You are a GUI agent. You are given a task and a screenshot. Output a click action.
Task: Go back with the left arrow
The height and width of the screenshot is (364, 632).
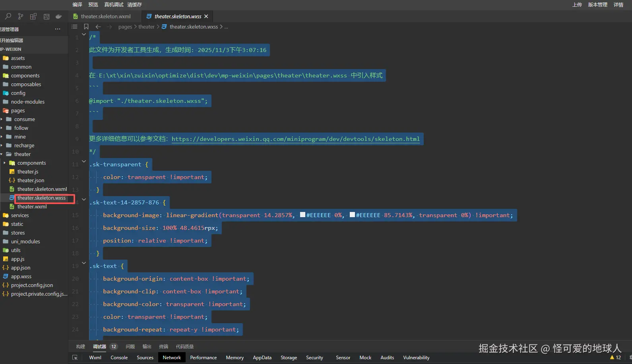coord(98,27)
